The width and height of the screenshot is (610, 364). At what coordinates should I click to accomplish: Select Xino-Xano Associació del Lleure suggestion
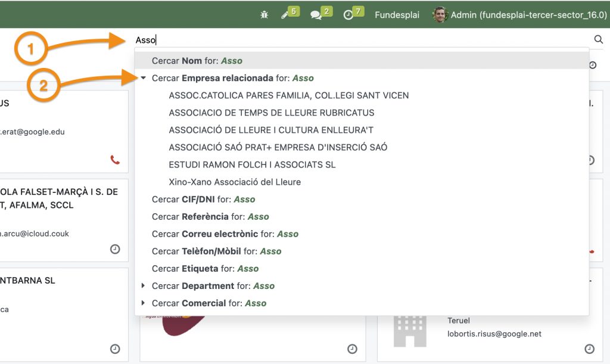(235, 182)
